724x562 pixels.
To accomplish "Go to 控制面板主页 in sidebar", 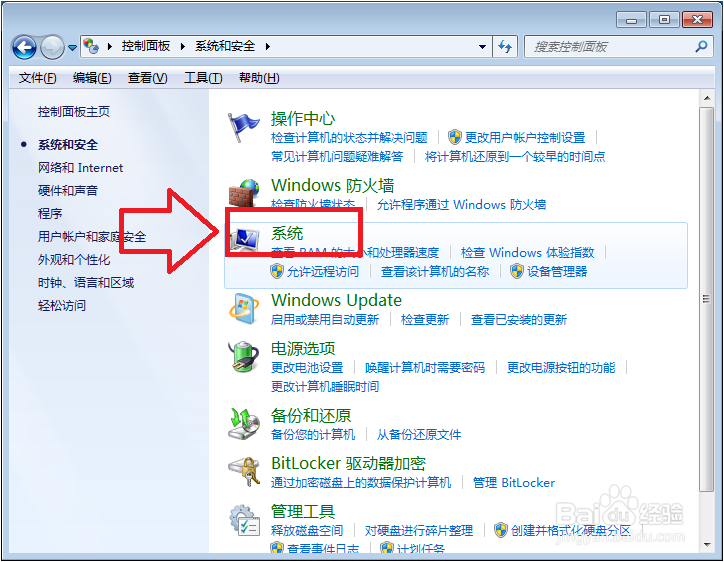I will (74, 112).
